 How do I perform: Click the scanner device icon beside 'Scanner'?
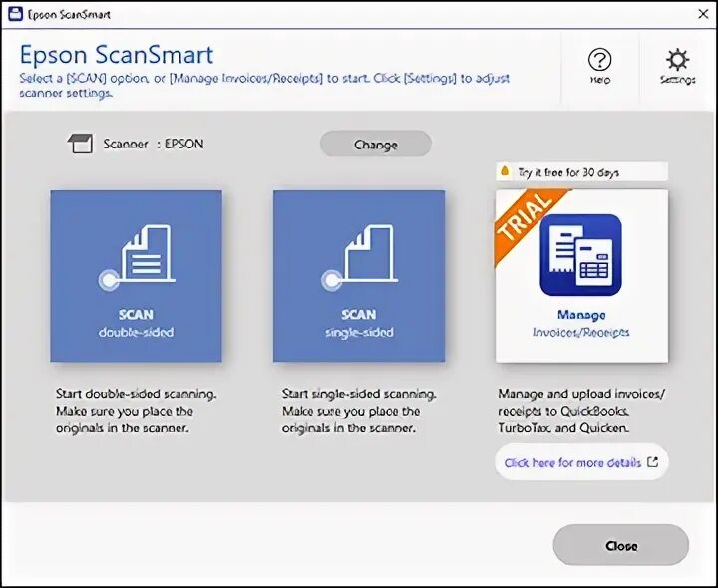(80, 144)
